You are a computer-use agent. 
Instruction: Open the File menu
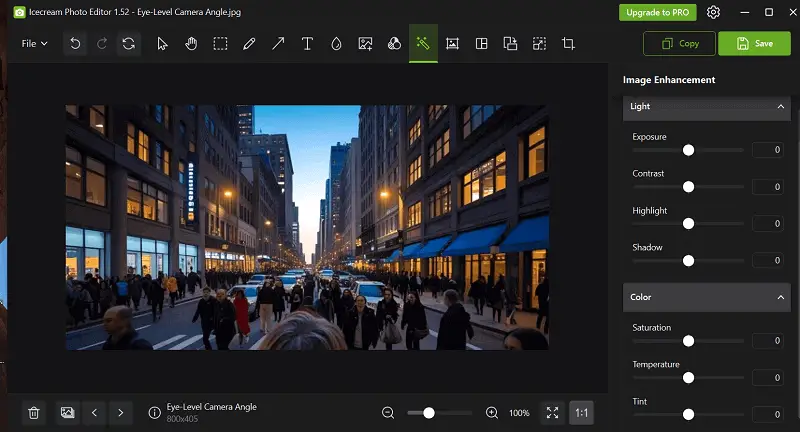click(34, 44)
